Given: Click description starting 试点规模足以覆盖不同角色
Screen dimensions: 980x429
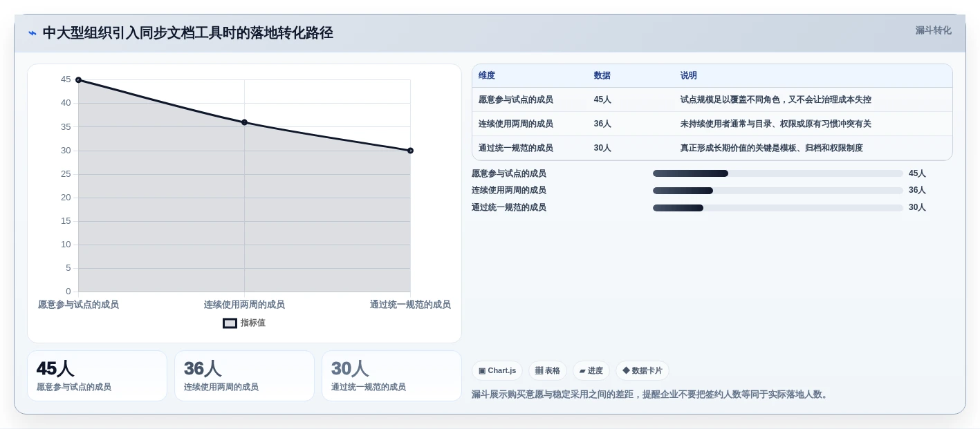Looking at the screenshot, I should (x=776, y=100).
